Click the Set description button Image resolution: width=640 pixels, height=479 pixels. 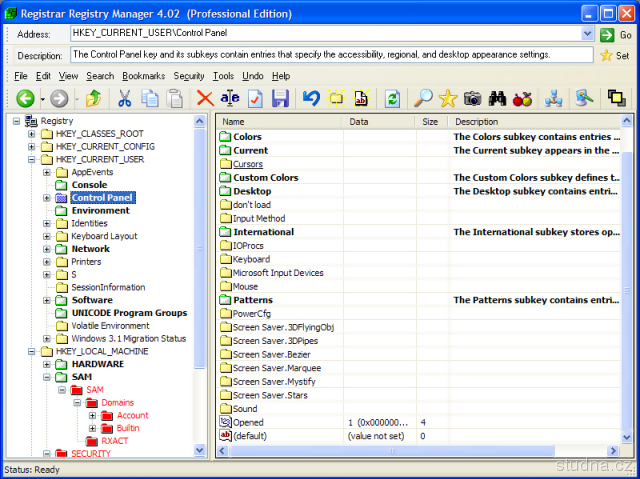tap(614, 55)
